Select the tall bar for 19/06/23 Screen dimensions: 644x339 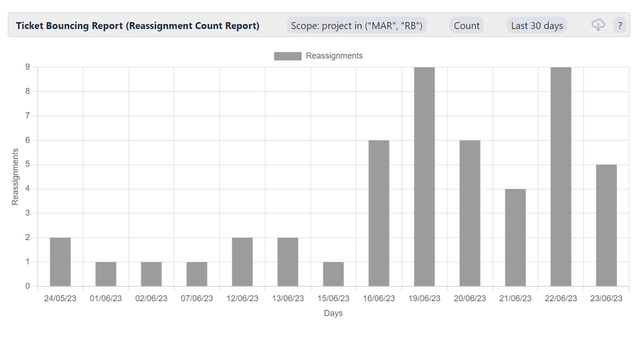[x=424, y=177]
